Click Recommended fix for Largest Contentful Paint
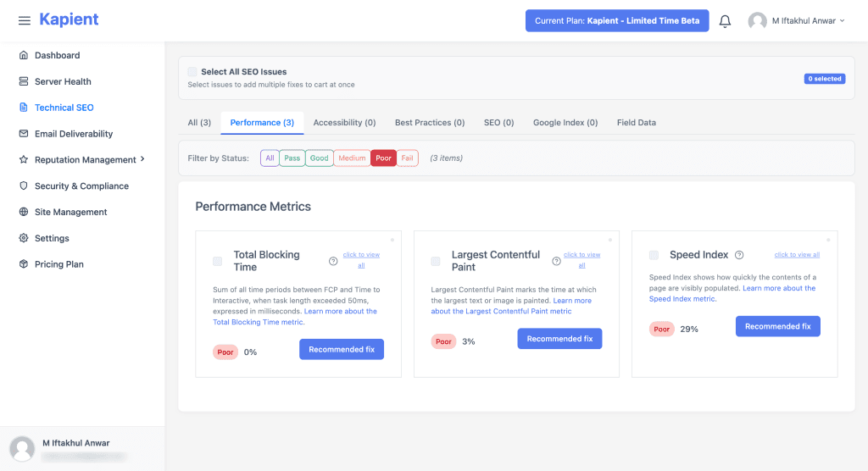This screenshot has height=471, width=868. coord(559,339)
